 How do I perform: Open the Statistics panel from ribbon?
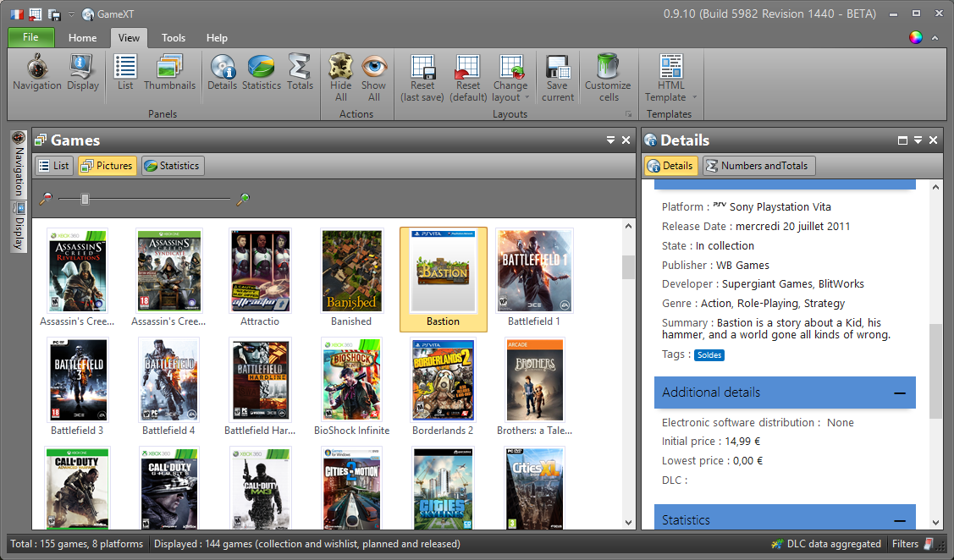(x=261, y=68)
